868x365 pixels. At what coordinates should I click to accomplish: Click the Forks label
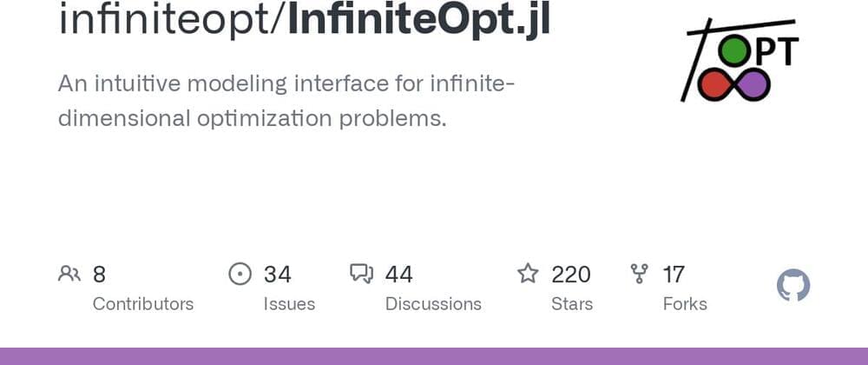pyautogui.click(x=685, y=304)
